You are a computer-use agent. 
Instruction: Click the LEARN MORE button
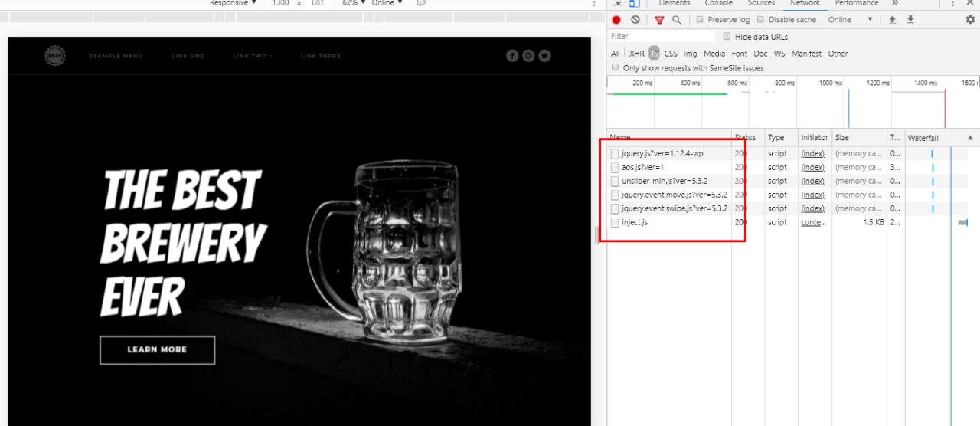[x=157, y=349]
